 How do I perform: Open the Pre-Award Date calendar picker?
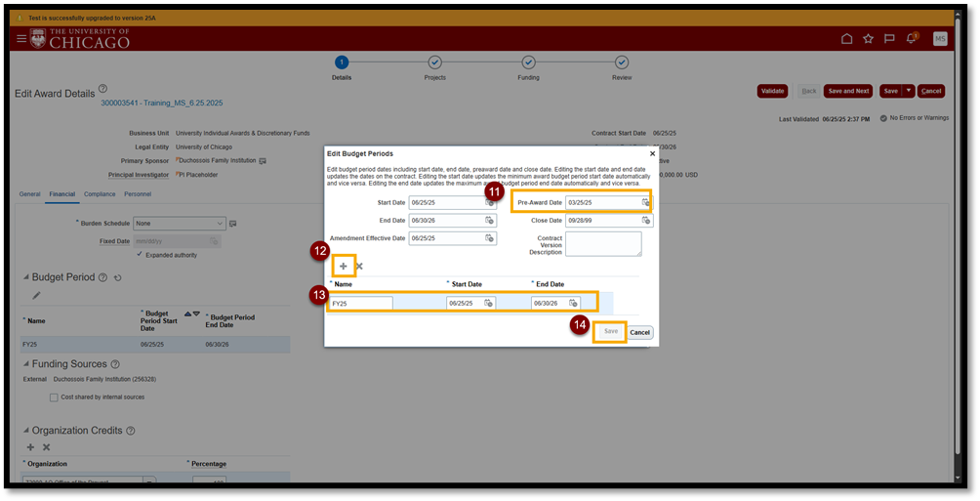click(x=645, y=203)
